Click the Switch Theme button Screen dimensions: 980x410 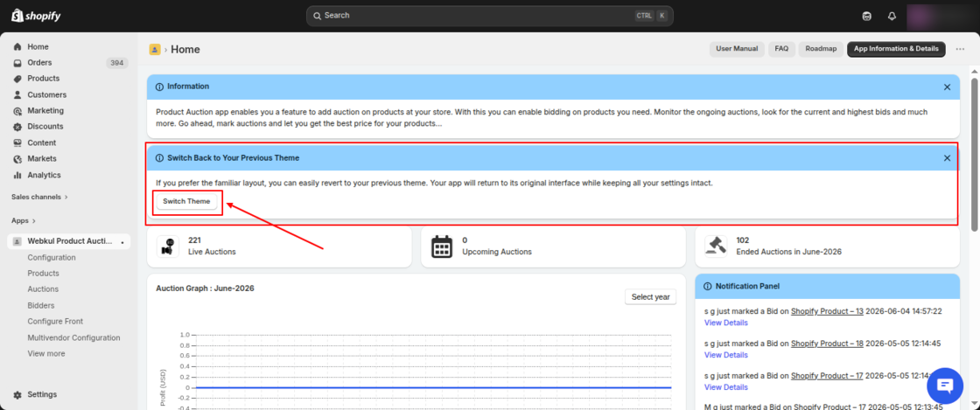[x=186, y=202]
